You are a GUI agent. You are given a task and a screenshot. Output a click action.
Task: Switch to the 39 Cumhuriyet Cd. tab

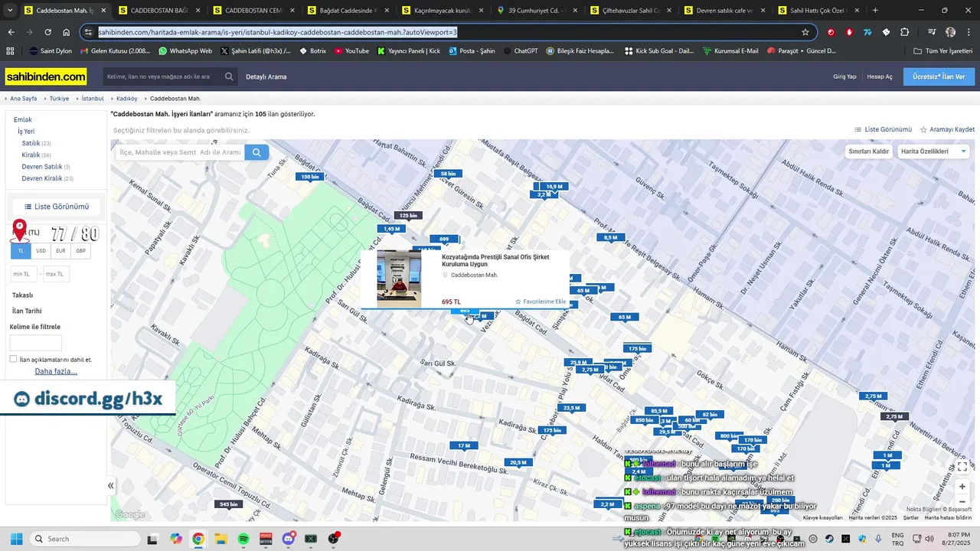(x=537, y=11)
